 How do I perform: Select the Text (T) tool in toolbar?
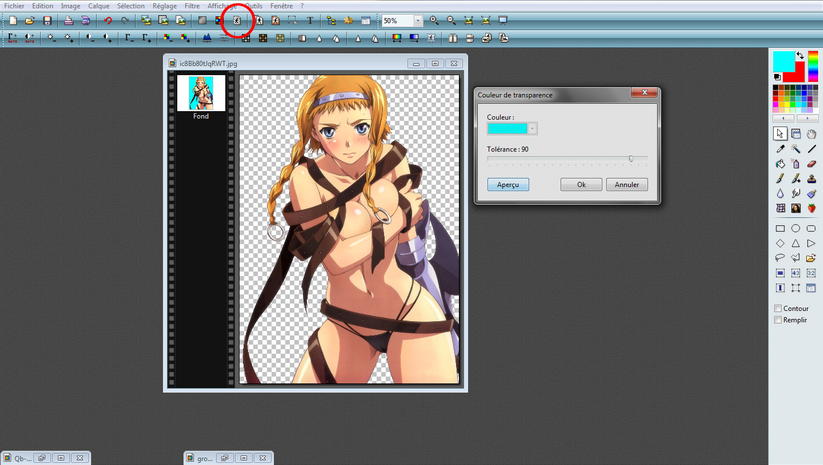310,20
